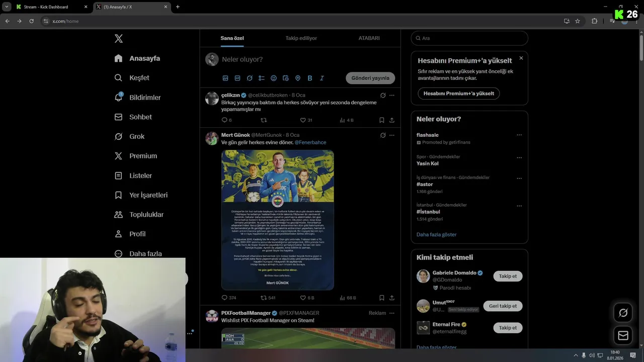Go to Profil in the sidebar
Screen dimensions: 644x362
click(130, 234)
